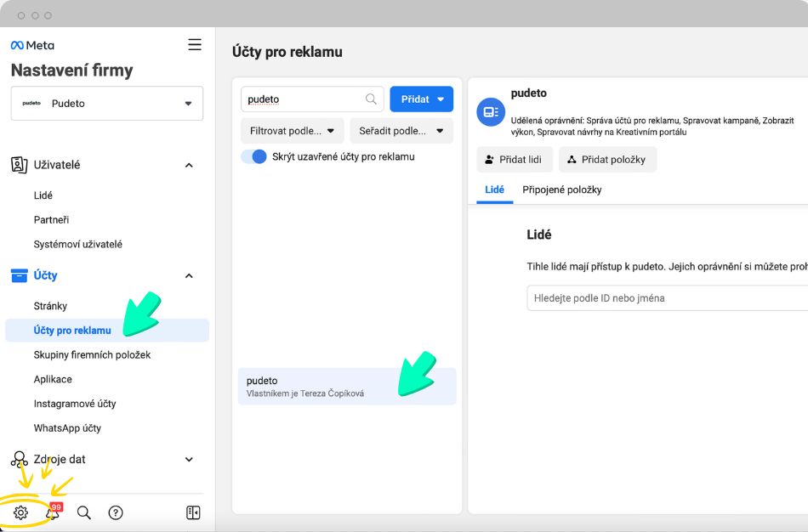Image resolution: width=808 pixels, height=532 pixels.
Task: Toggle the sidebar collapse panel icon
Action: point(193,512)
